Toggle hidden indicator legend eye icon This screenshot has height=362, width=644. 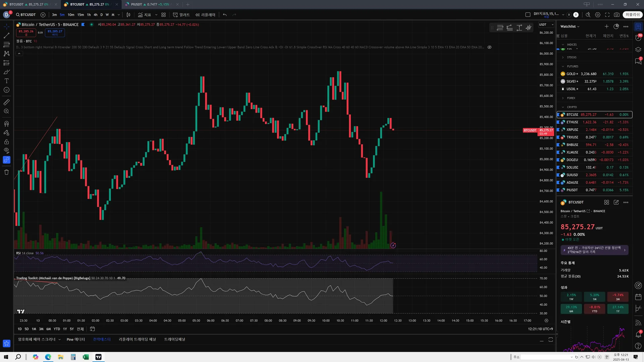click(489, 47)
